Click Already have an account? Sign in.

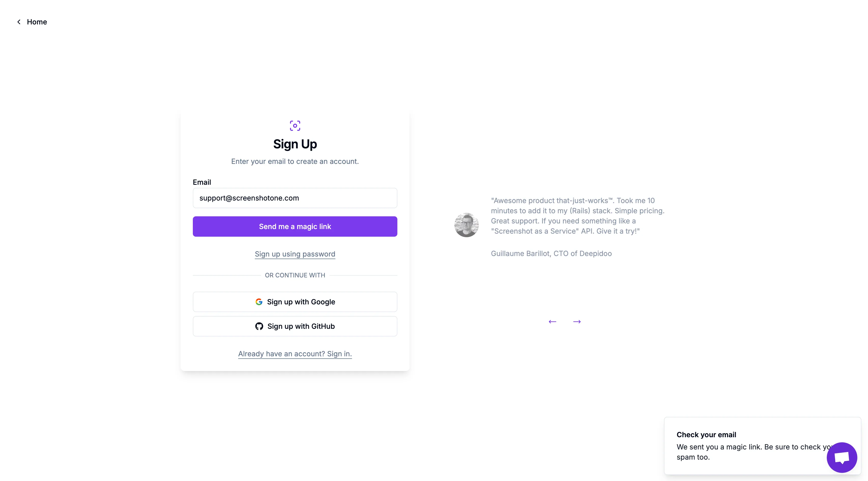click(295, 354)
